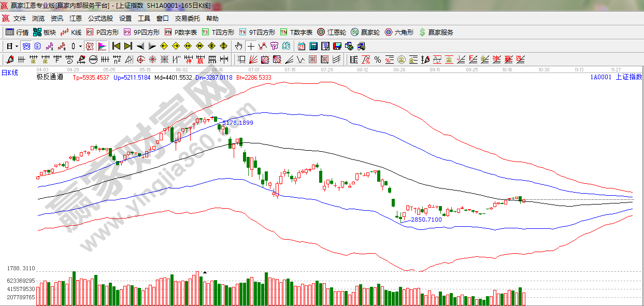This screenshot has height=306, width=644.
Task: Open the 公式选股 menu
Action: (x=100, y=19)
